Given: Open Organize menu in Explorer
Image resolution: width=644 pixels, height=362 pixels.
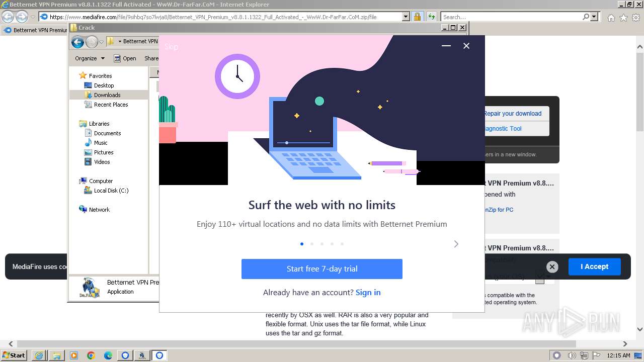Looking at the screenshot, I should point(90,58).
